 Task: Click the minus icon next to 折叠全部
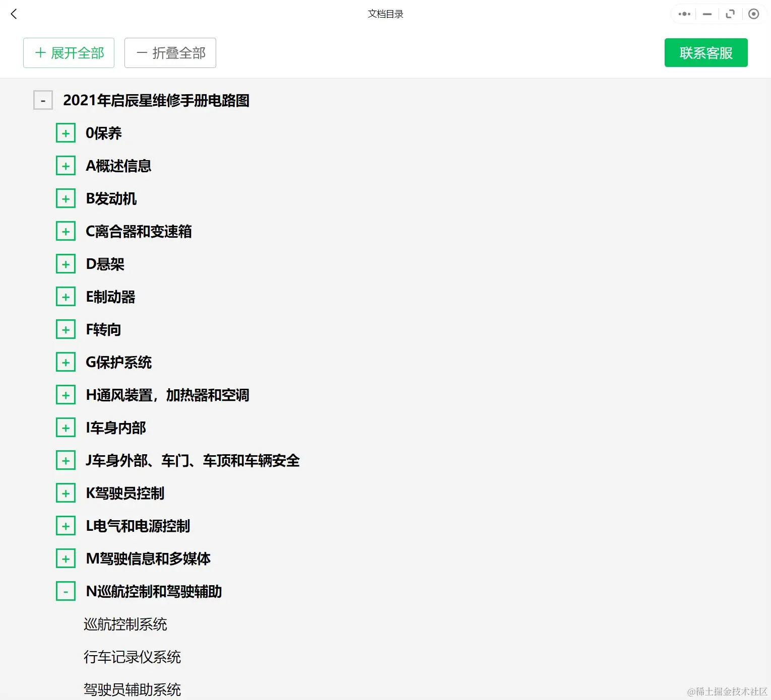click(142, 52)
